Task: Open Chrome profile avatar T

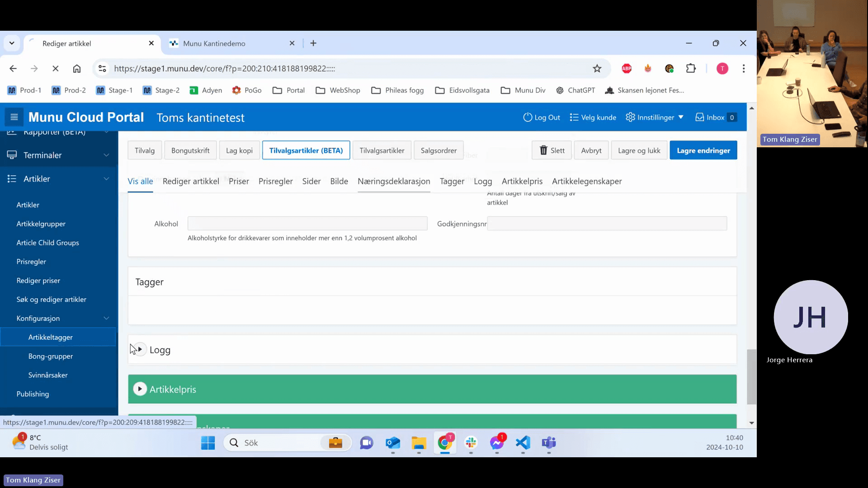Action: coord(722,69)
